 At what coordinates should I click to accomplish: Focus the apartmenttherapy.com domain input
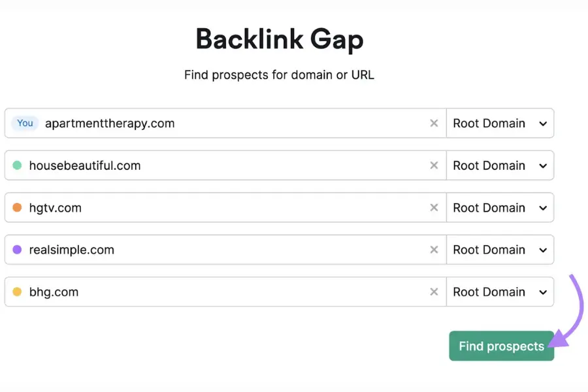[x=229, y=123]
